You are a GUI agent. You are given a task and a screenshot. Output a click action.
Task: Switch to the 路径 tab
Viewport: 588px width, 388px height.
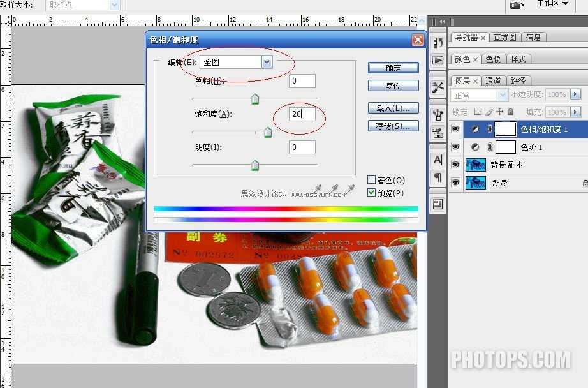[518, 80]
